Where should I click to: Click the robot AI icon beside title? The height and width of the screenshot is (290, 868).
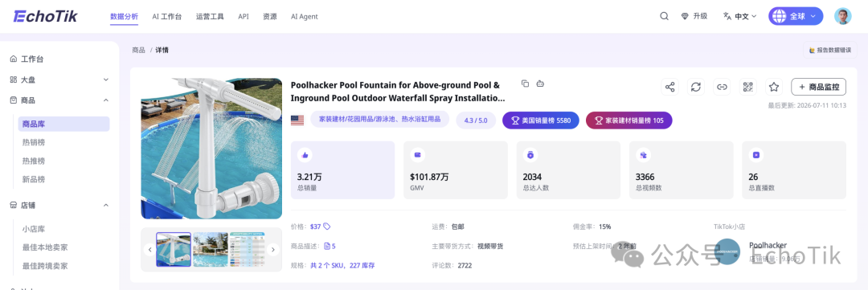coord(540,84)
